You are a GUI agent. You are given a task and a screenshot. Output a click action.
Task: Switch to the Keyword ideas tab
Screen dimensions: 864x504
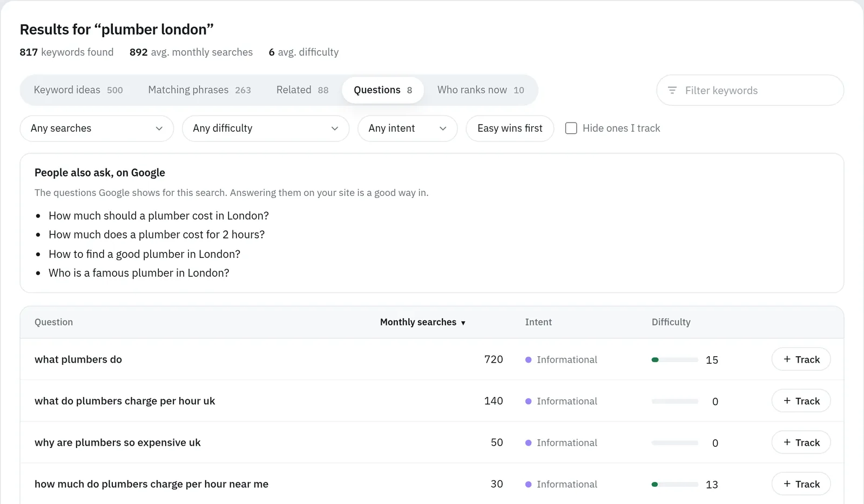pos(78,90)
